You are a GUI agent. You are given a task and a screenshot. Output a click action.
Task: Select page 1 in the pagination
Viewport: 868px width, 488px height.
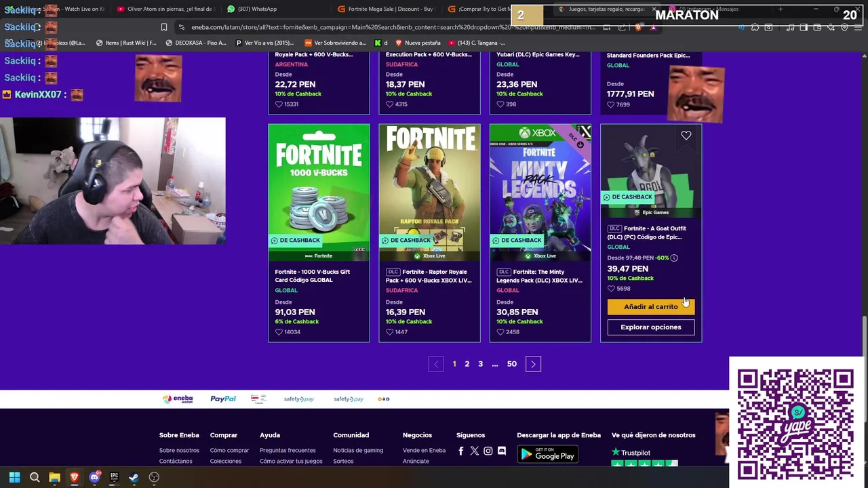tap(454, 364)
